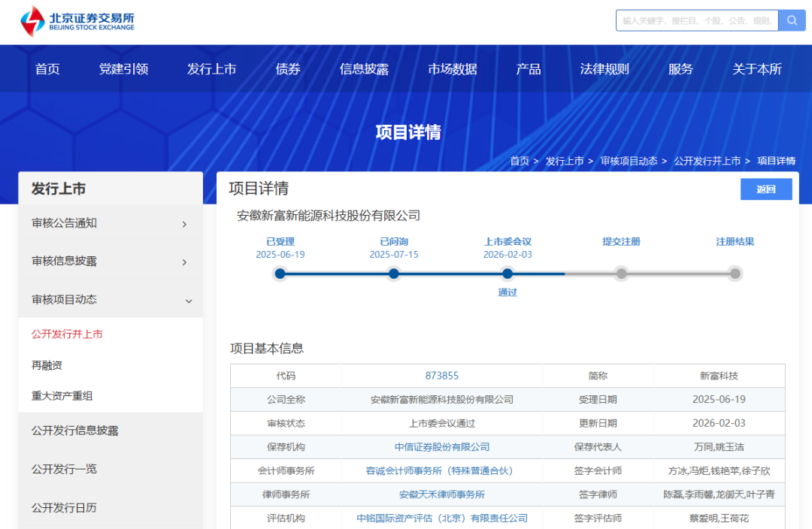
Task: Open the 信息披露 navigation menu
Action: click(x=364, y=69)
